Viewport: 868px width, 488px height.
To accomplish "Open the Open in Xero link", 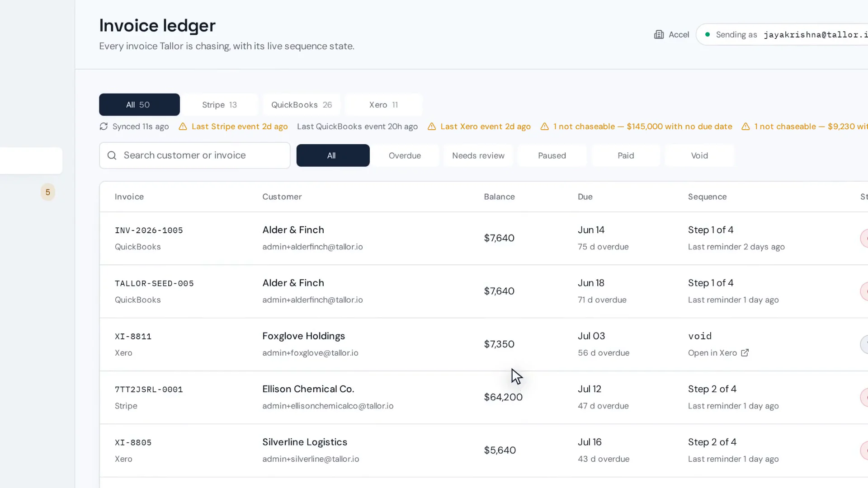I will point(718,353).
